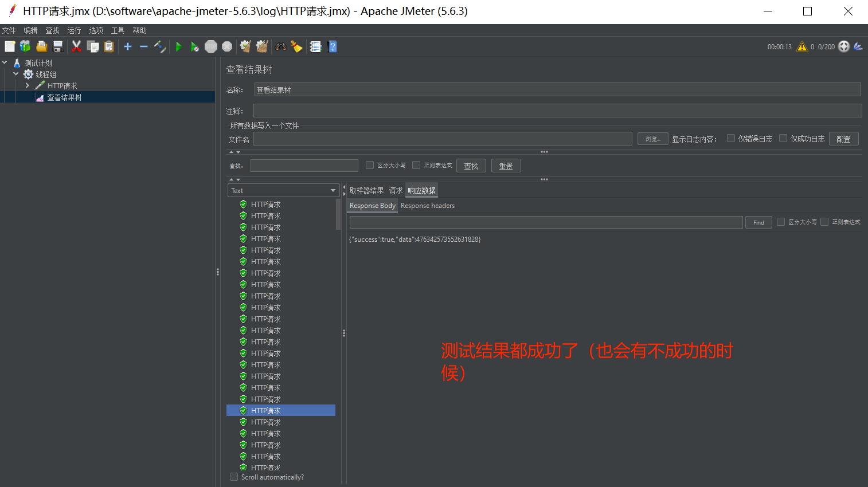The image size is (868, 487).
Task: Click the Open file folder icon
Action: [41, 46]
